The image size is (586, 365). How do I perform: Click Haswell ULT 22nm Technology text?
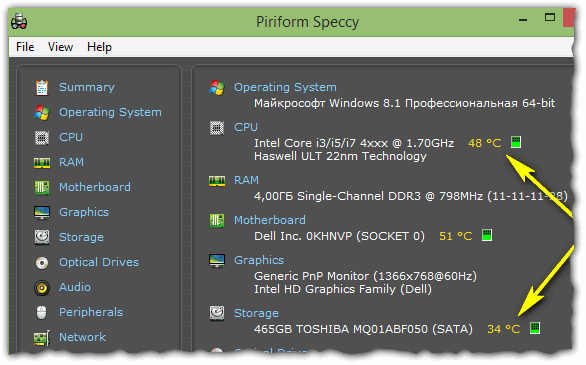[340, 156]
